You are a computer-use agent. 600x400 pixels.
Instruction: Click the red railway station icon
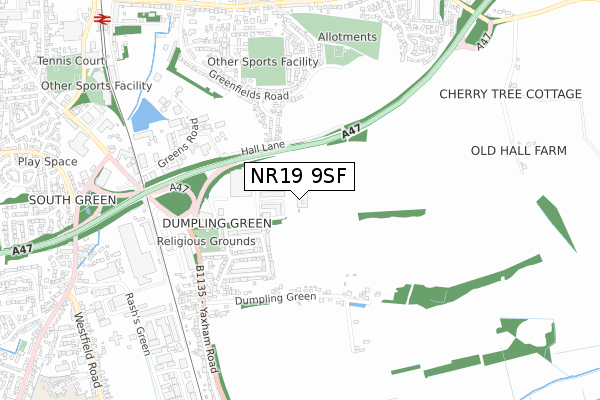point(102,18)
